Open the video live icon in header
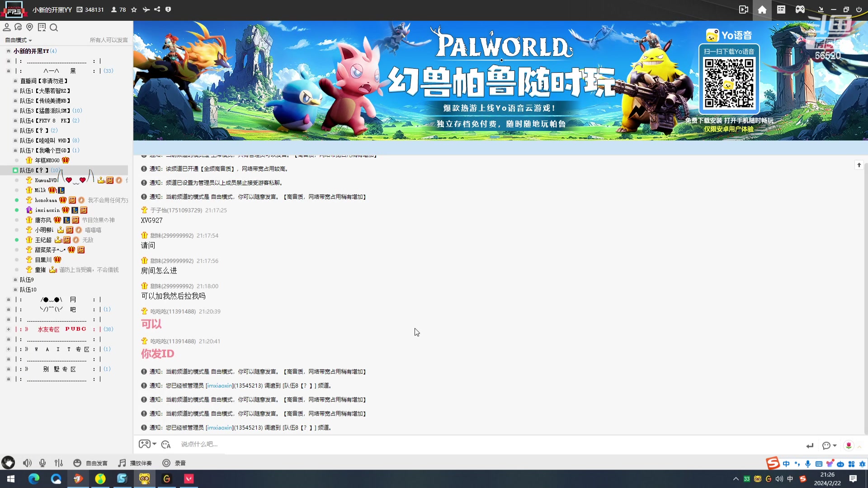This screenshot has width=868, height=488. 743,9
